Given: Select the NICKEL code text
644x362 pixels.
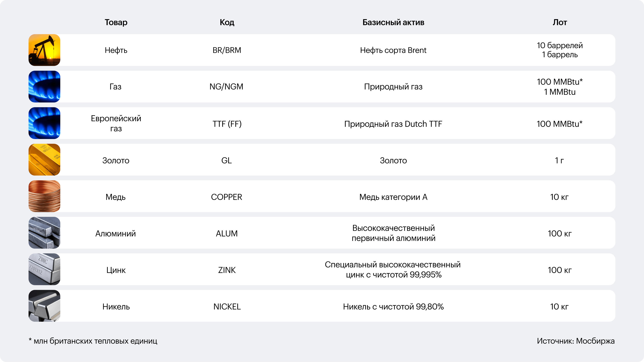Looking at the screenshot, I should point(227,307).
